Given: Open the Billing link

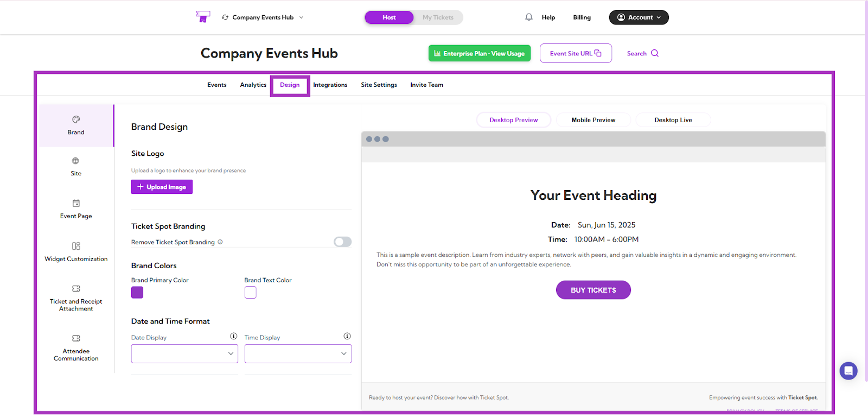Looking at the screenshot, I should coord(582,17).
